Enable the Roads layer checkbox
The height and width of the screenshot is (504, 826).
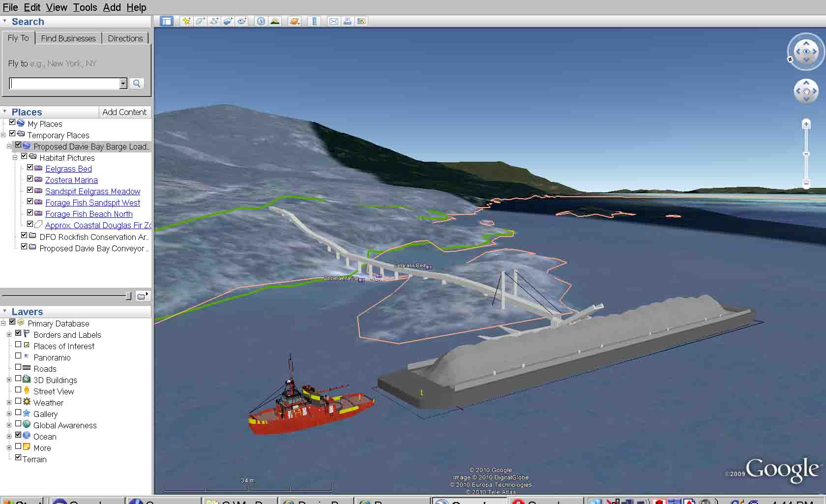point(18,367)
